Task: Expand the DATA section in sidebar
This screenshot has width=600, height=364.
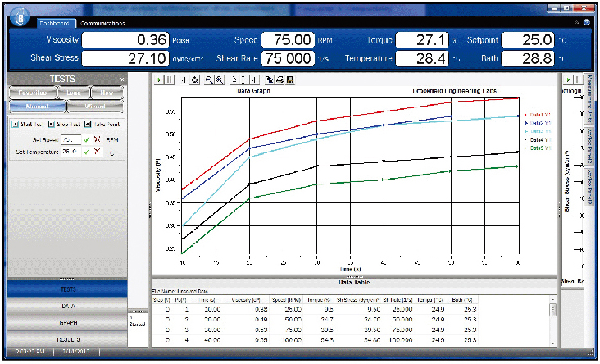Action: (x=68, y=306)
